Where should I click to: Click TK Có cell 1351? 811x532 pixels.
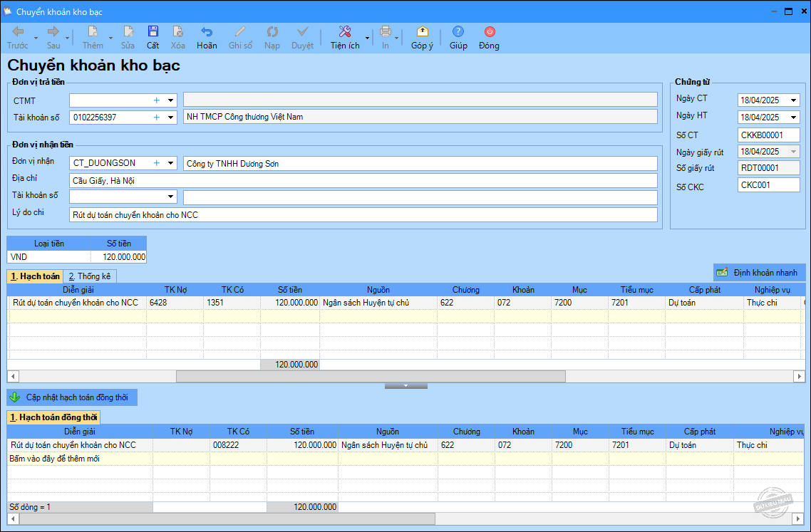pyautogui.click(x=232, y=303)
